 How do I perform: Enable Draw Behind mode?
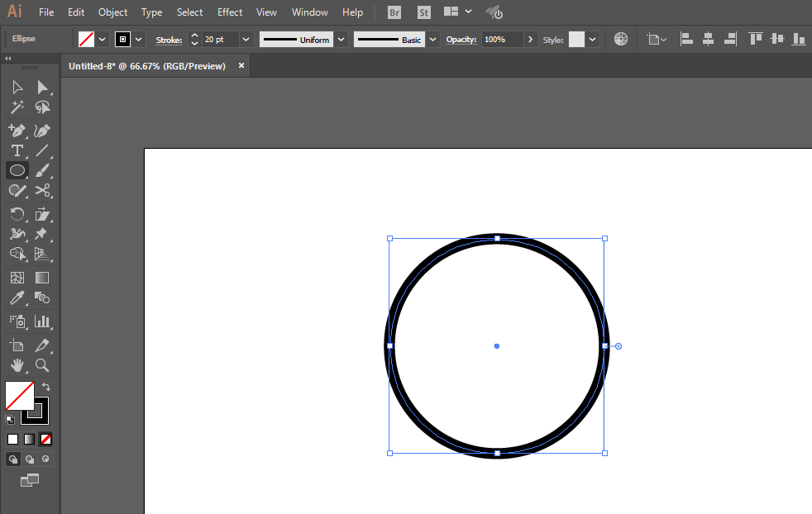tap(30, 459)
